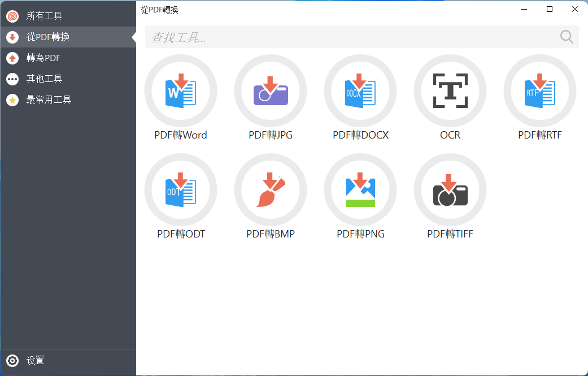Switch to the 轉為PDF category
This screenshot has width=588, height=376.
click(45, 58)
